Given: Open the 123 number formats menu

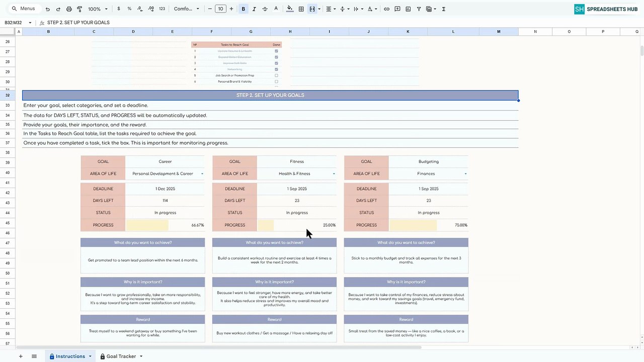Looking at the screenshot, I should tap(162, 9).
